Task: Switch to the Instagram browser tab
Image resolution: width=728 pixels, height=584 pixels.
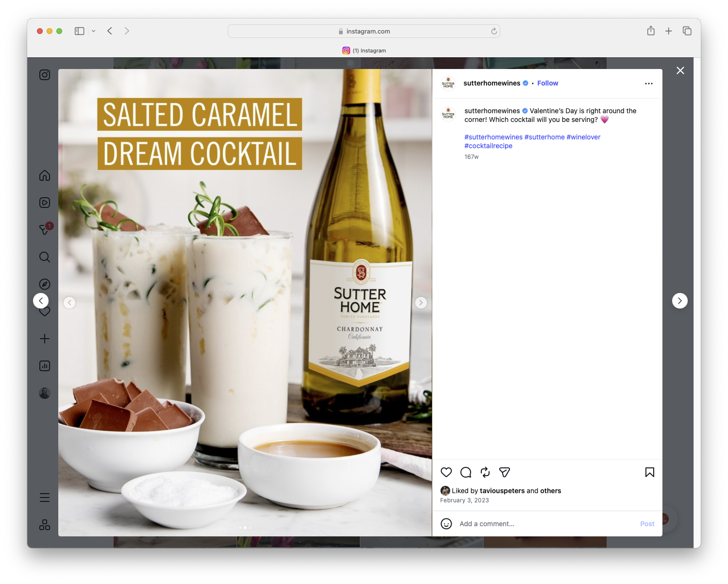Action: 364,51
